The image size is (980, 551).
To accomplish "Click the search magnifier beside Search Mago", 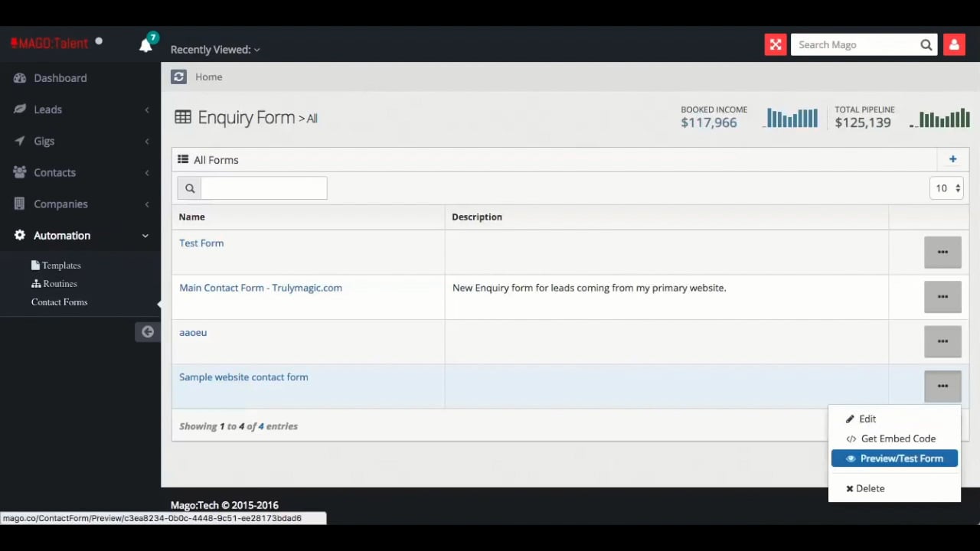I will click(x=926, y=45).
